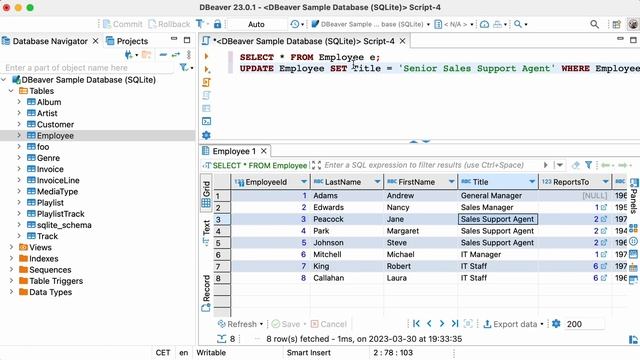Execute SQL statement with the orange arrow

[206, 56]
